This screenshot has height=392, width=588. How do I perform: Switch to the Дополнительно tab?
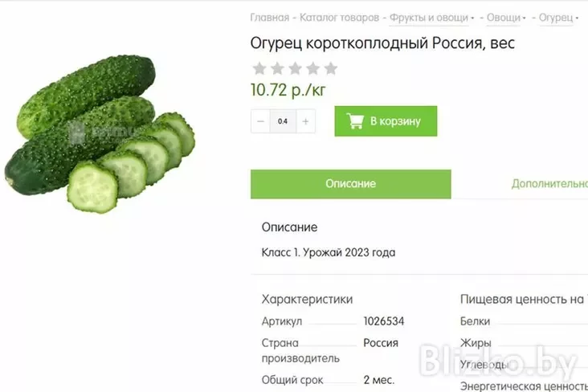coord(549,184)
